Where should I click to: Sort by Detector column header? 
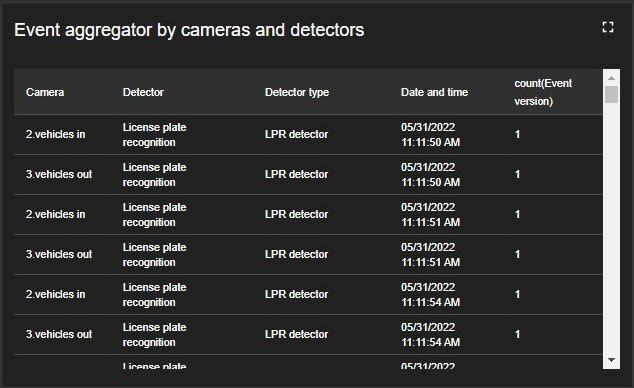coord(143,92)
